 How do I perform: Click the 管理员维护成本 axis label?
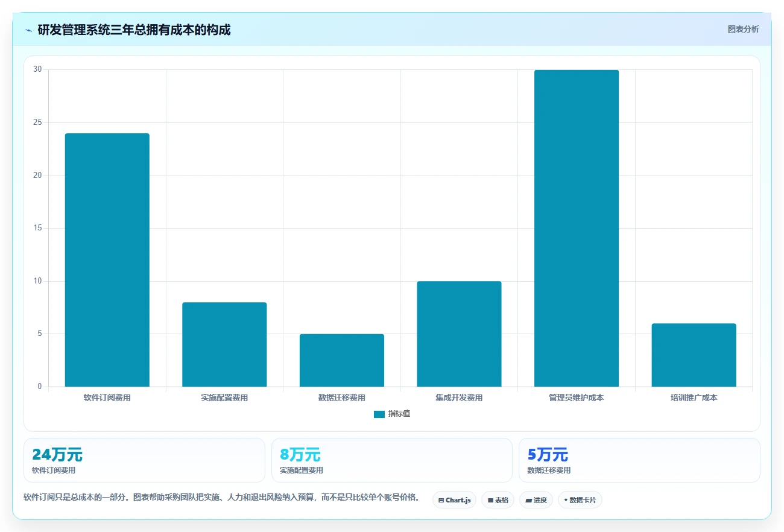coord(577,398)
